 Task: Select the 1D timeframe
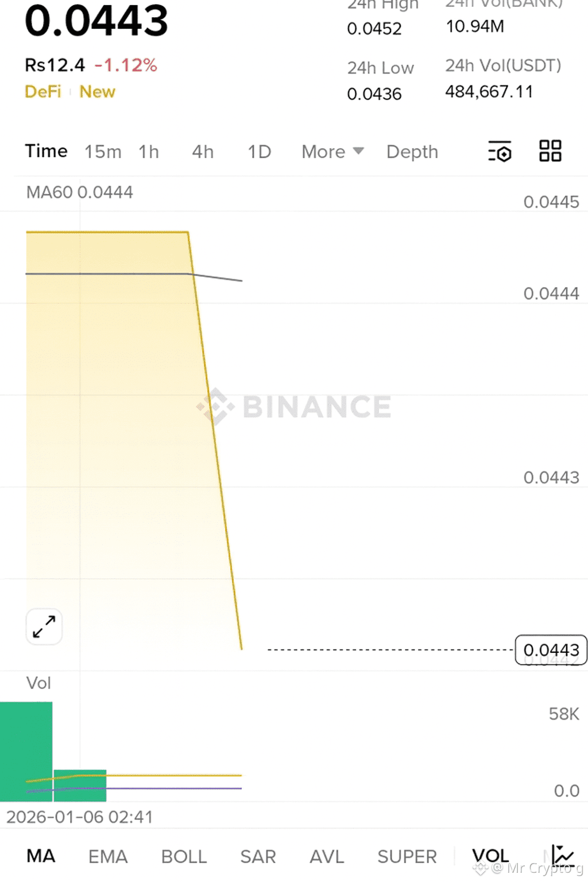tap(259, 152)
